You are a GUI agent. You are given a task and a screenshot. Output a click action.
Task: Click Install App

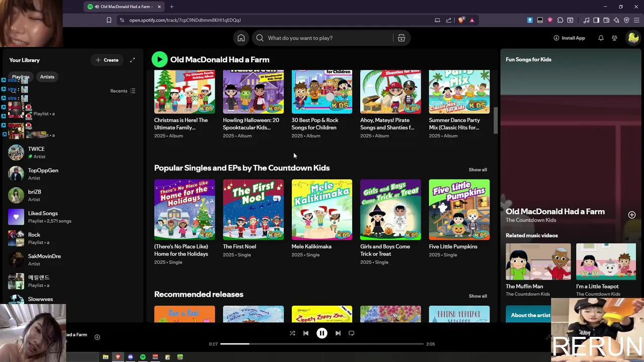[569, 38]
